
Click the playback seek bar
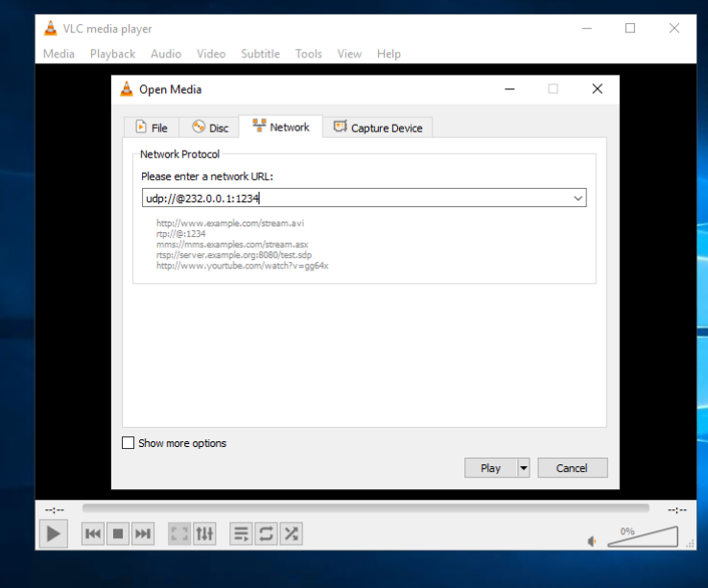pyautogui.click(x=366, y=508)
